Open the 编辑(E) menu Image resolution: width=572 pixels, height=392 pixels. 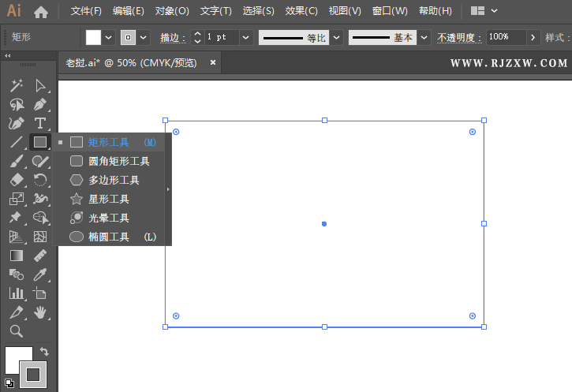point(129,11)
